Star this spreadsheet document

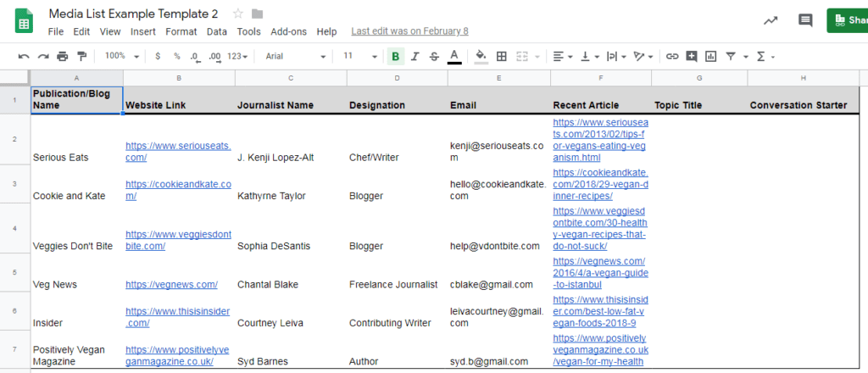238,14
